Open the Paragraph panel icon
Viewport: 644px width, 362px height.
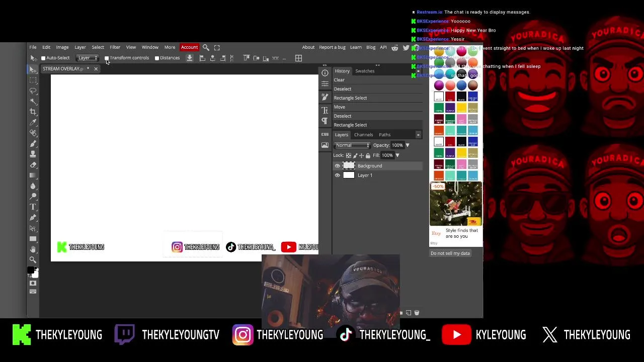click(x=325, y=121)
